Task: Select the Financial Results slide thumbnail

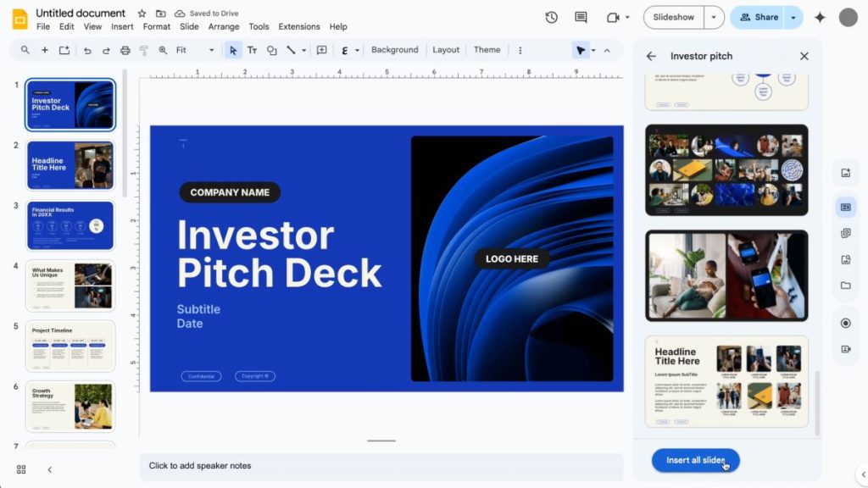Action: tap(70, 225)
